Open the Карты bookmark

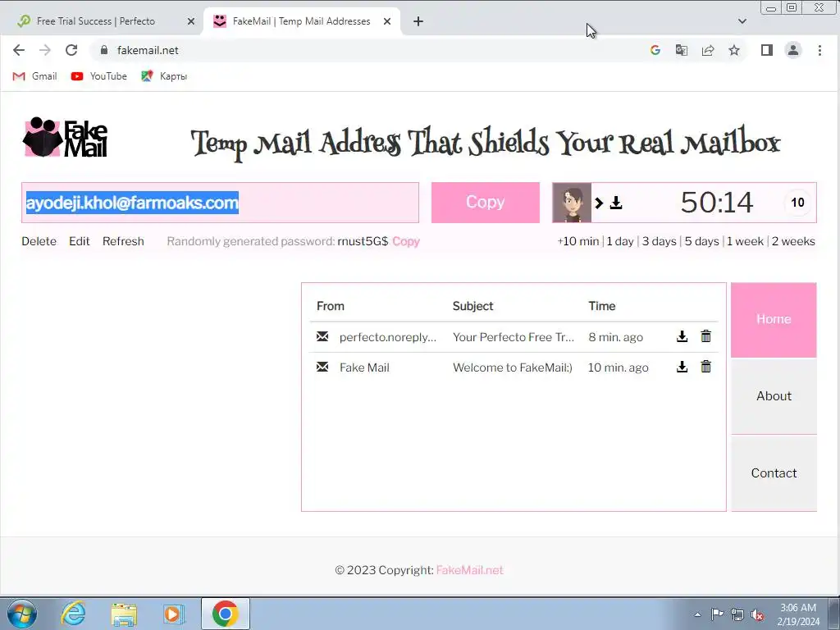164,76
